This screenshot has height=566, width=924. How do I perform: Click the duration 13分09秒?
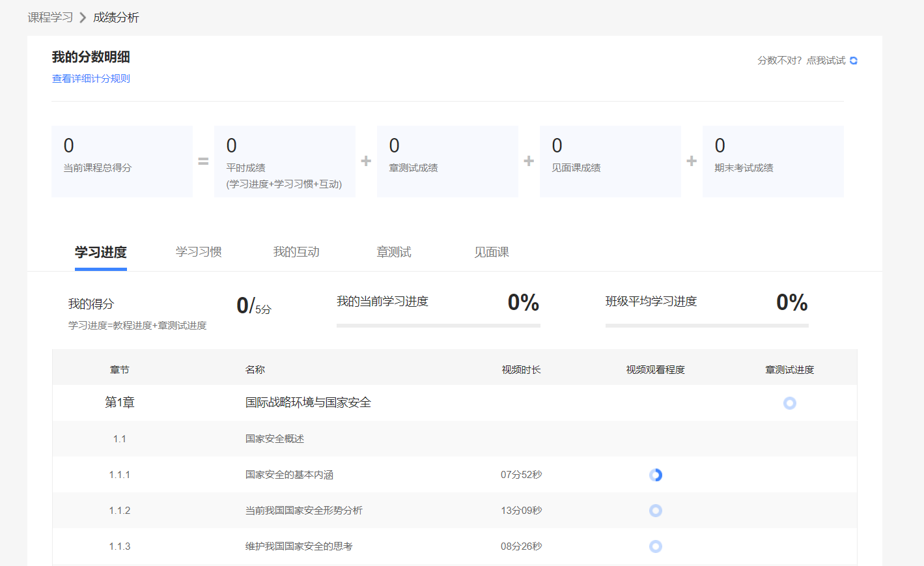(521, 511)
